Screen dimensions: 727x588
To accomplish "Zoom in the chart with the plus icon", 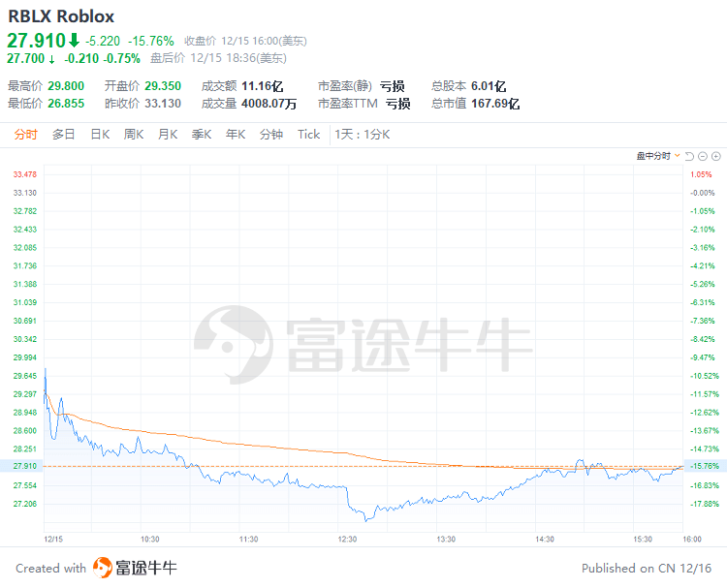I will click(x=716, y=157).
